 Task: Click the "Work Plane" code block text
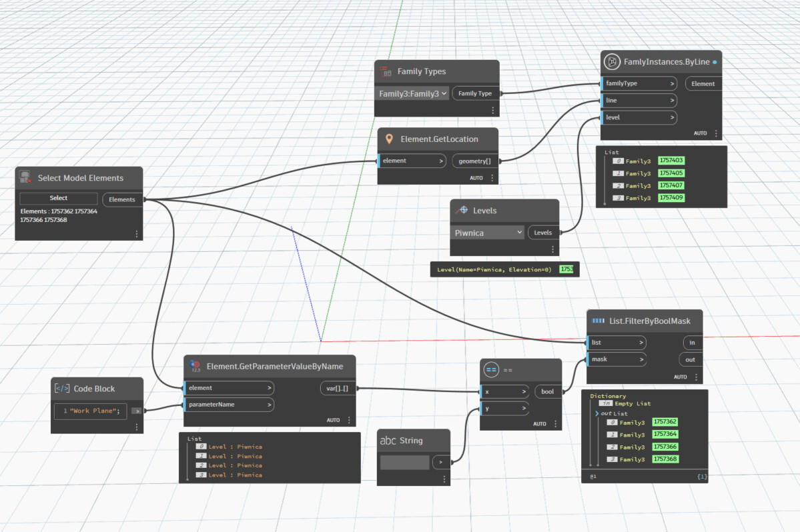(x=95, y=411)
